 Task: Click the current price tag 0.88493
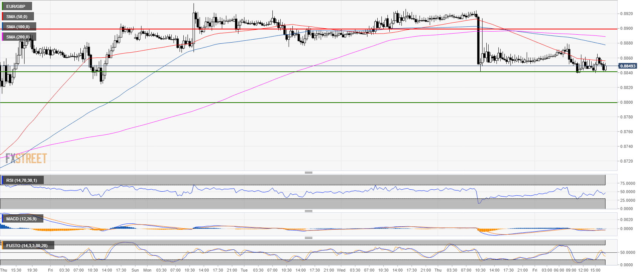click(627, 66)
